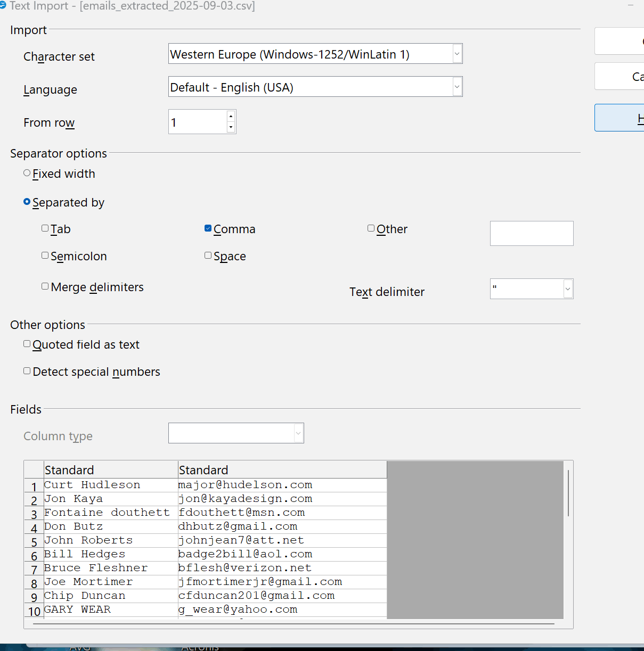Tick the Semicolon separator checkbox
This screenshot has width=644, height=651.
coord(45,256)
